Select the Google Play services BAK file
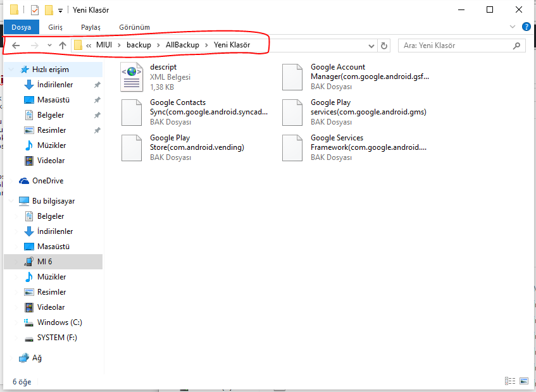 point(356,113)
